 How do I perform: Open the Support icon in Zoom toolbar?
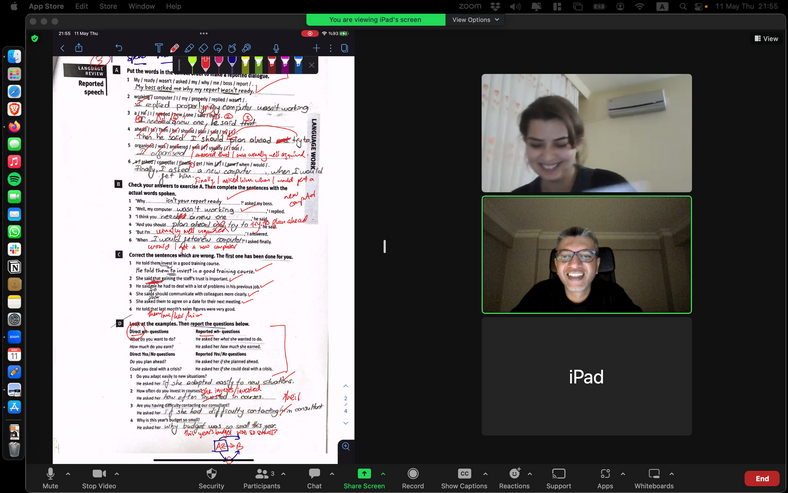click(558, 478)
